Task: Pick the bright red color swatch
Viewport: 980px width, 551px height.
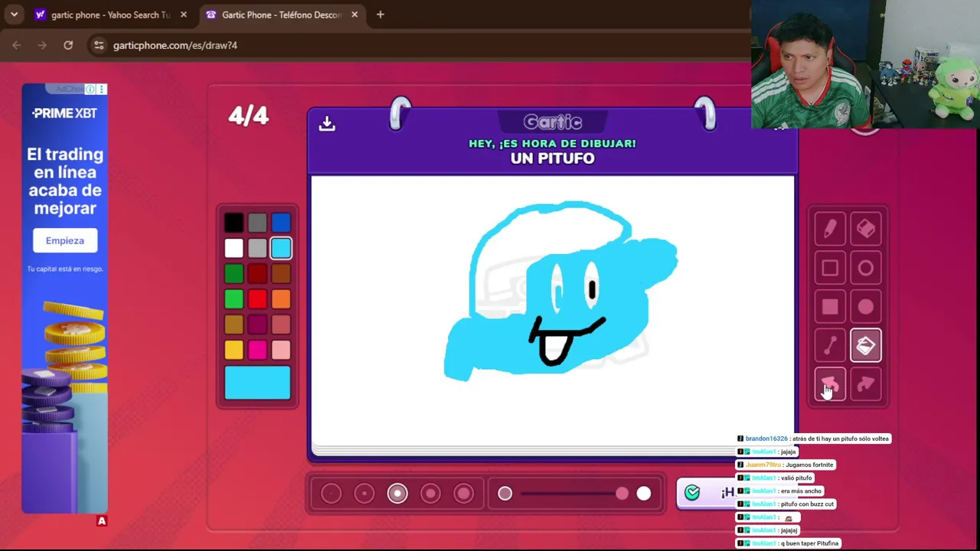Action: point(257,299)
